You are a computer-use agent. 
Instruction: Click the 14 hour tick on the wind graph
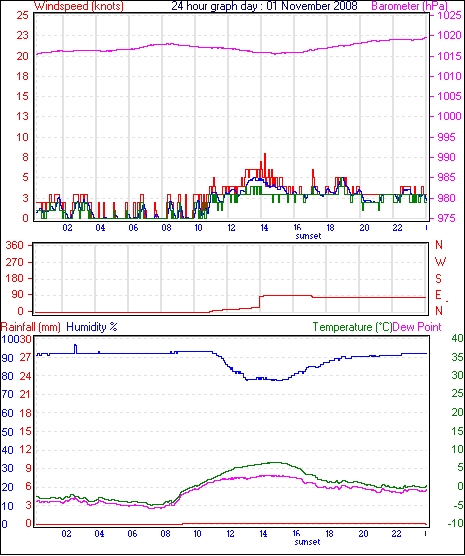[x=264, y=228]
